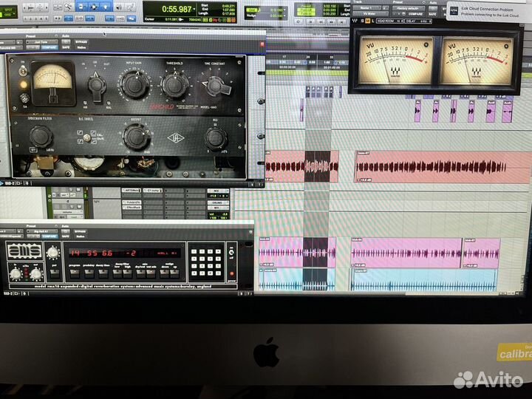Dismiss the iLok Cloud Connection Problem notification

coord(490,13)
